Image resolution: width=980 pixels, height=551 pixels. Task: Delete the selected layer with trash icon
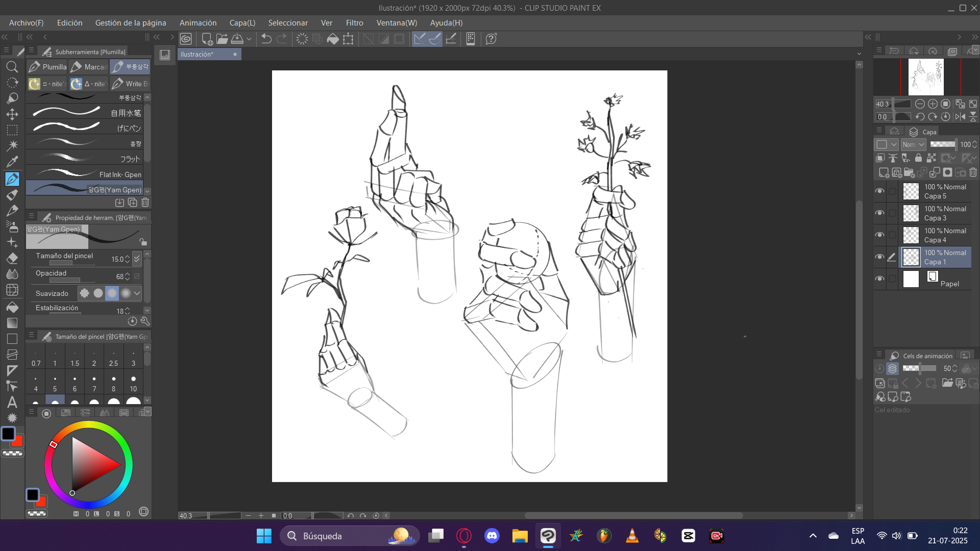973,172
